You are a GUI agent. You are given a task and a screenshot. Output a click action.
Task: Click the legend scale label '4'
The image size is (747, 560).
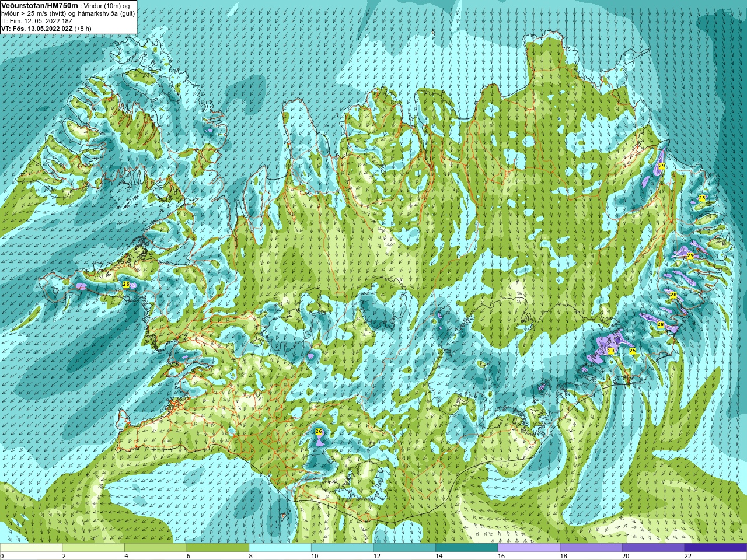[127, 556]
